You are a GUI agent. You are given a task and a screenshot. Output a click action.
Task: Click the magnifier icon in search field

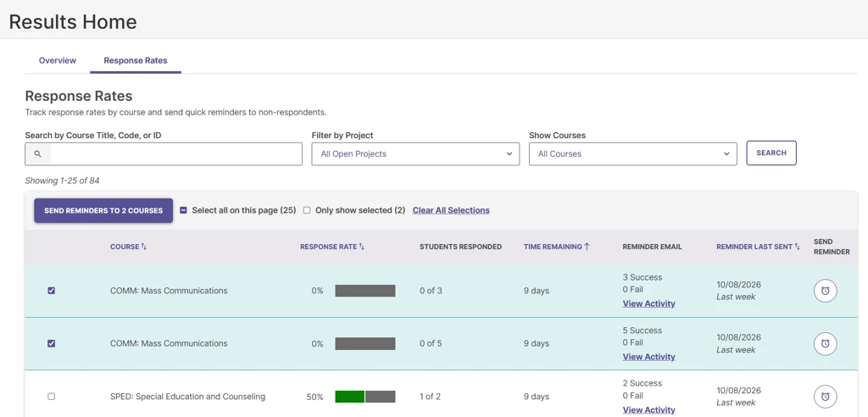coord(37,154)
